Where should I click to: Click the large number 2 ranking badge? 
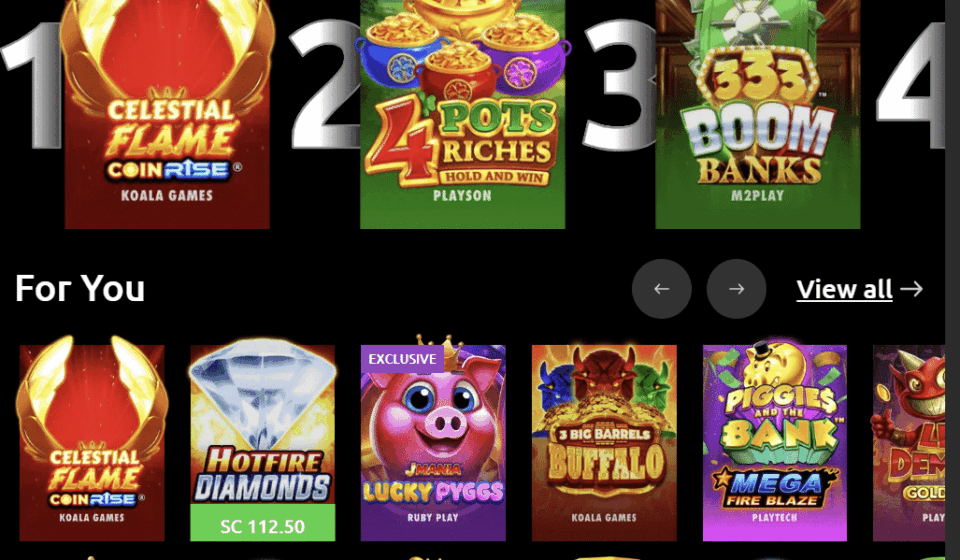[323, 84]
